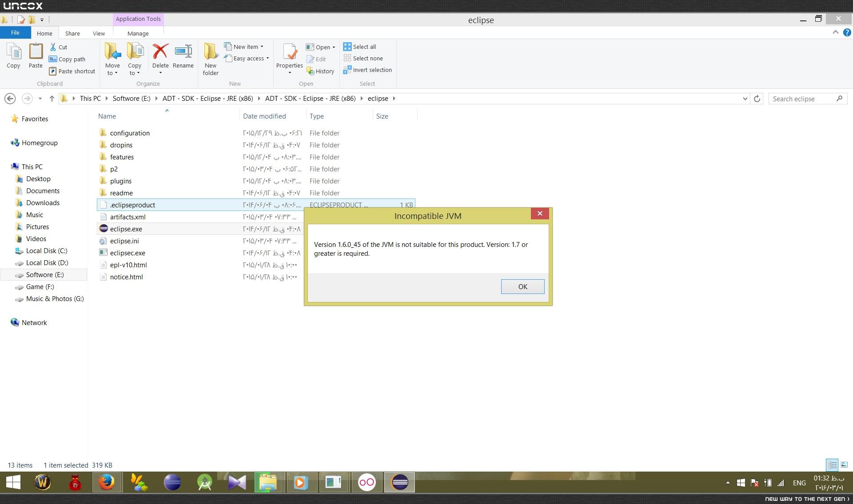Create a New folder from the ribbon
853x504 pixels.
tap(211, 60)
